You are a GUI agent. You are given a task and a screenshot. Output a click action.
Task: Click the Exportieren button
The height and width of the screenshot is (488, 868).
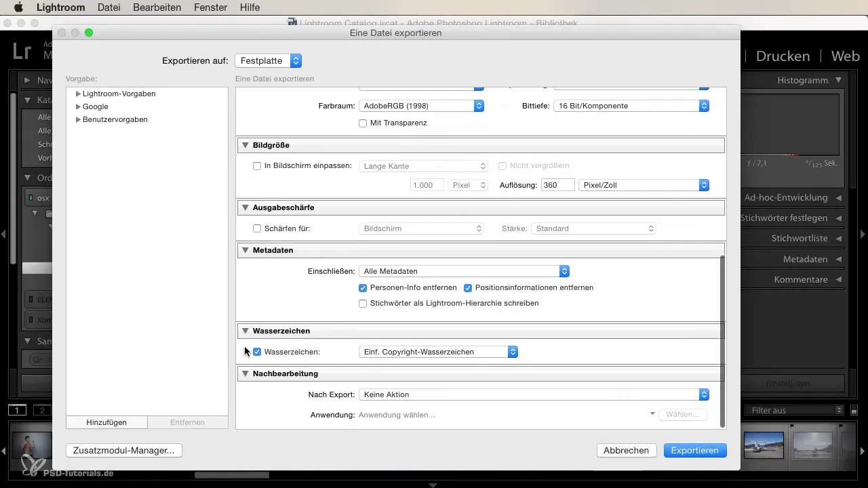(x=695, y=450)
